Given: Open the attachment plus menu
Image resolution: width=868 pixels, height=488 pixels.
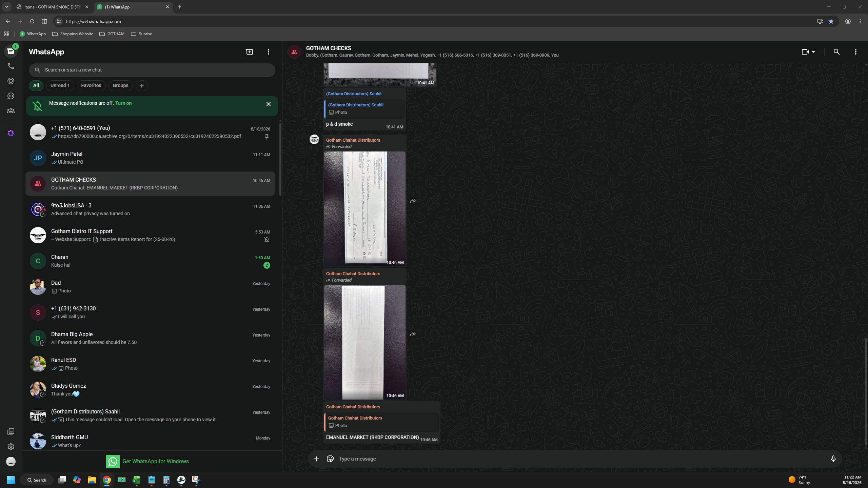Looking at the screenshot, I should [x=316, y=459].
